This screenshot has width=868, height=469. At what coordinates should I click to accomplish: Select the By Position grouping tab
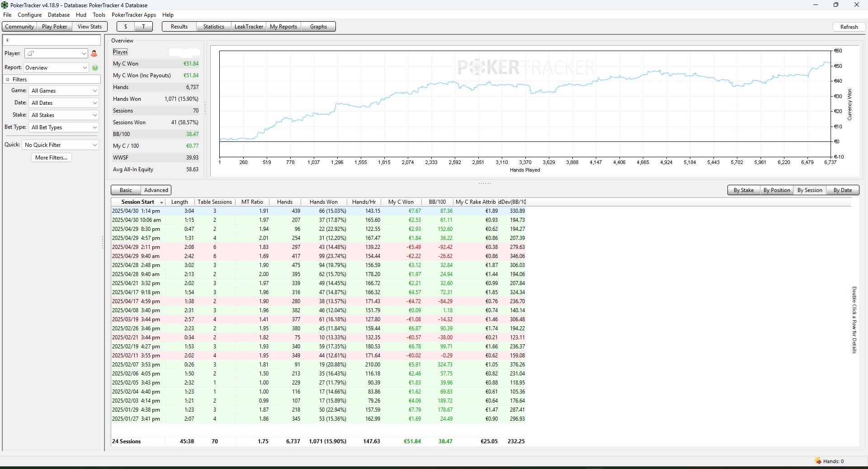tap(777, 190)
